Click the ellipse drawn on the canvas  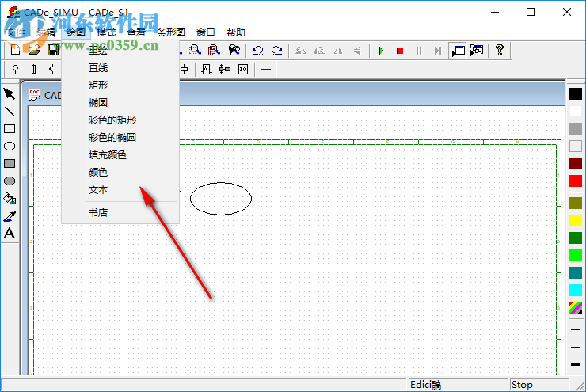pyautogui.click(x=221, y=199)
